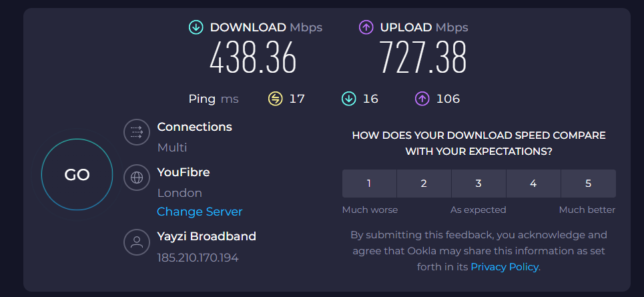Rate download speed as 1
Screen dimensions: 644x297
(x=369, y=184)
